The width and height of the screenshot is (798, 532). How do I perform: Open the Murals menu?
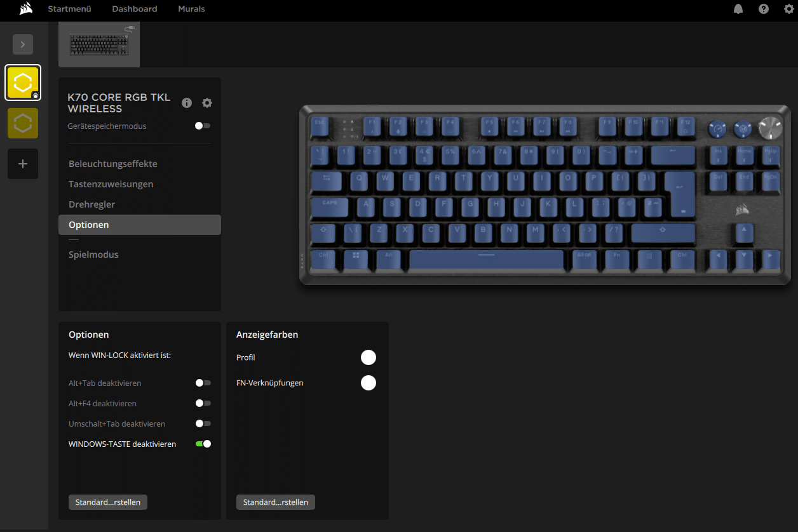pyautogui.click(x=191, y=9)
